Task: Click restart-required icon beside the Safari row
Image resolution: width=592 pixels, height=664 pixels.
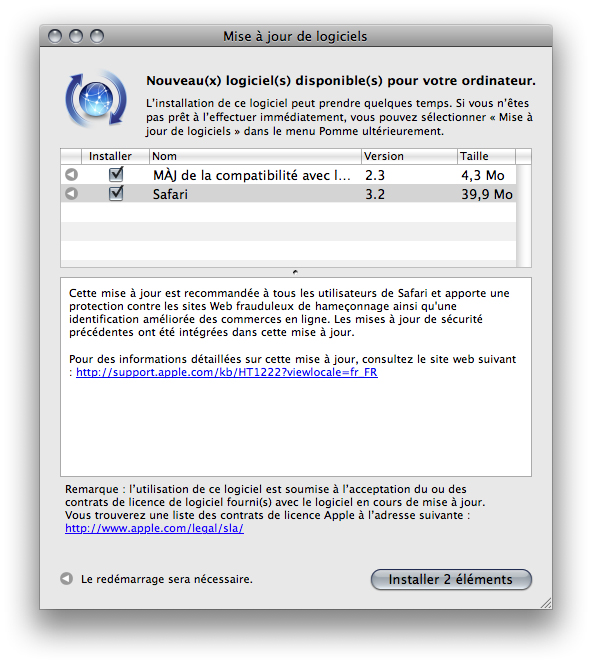Action: [x=72, y=194]
